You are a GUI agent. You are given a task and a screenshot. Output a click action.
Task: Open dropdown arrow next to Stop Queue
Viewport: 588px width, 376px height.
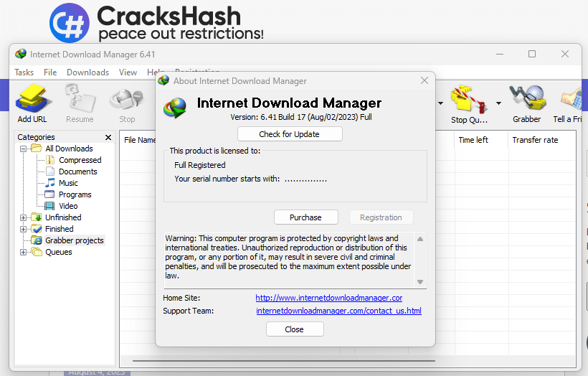point(498,103)
